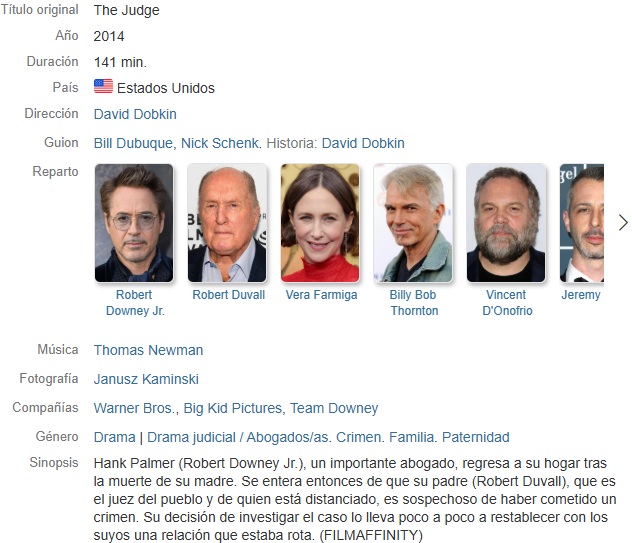Click the Warner Bros. company link
The width and height of the screenshot is (632, 543).
pyautogui.click(x=135, y=408)
